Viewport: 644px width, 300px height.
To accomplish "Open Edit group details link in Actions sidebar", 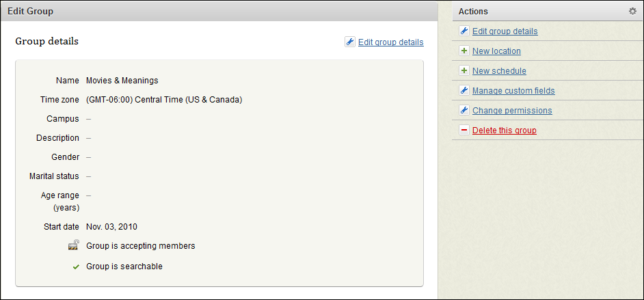I will click(505, 31).
